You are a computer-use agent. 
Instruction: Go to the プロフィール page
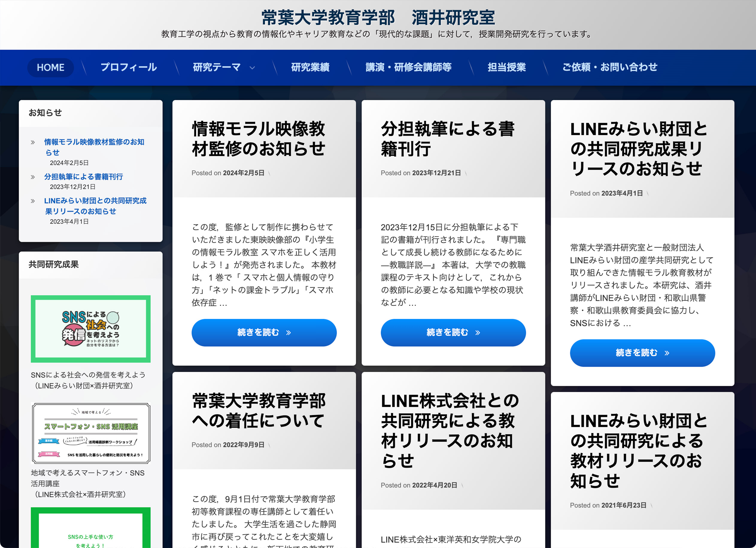[x=128, y=68]
